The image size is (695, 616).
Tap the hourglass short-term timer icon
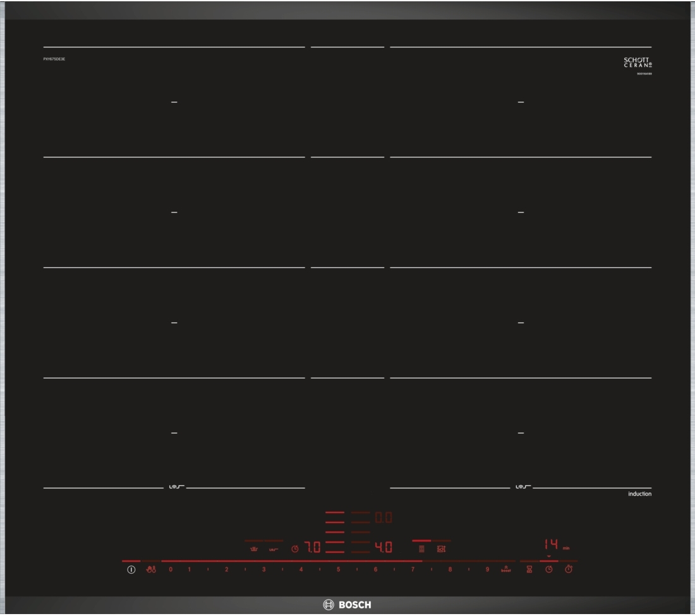(x=529, y=570)
